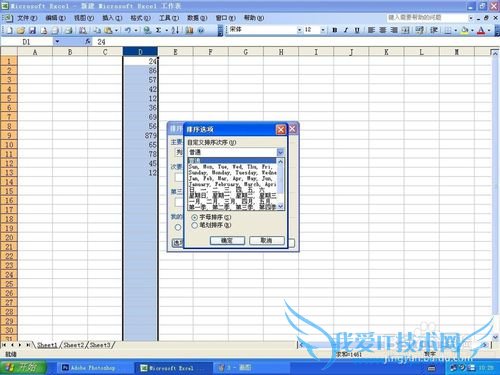500x375 pixels.
Task: Open the font size dropdown showing 12
Action: [x=323, y=30]
